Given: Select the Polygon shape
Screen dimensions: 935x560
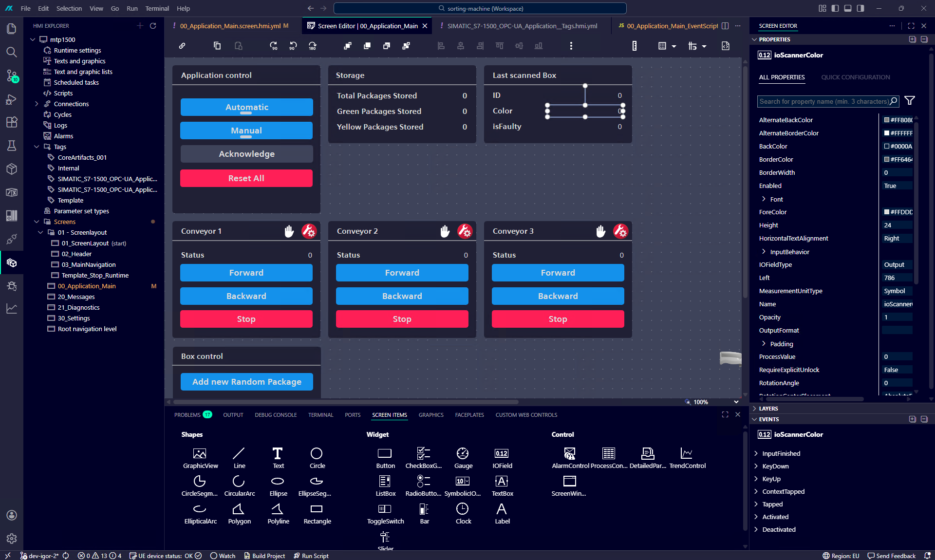Looking at the screenshot, I should coord(239,514).
